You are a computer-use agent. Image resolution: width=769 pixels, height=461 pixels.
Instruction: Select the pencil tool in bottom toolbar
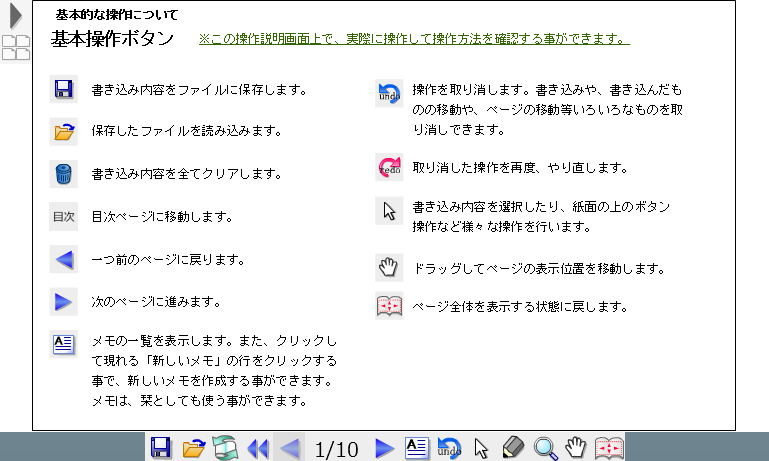coord(513,448)
